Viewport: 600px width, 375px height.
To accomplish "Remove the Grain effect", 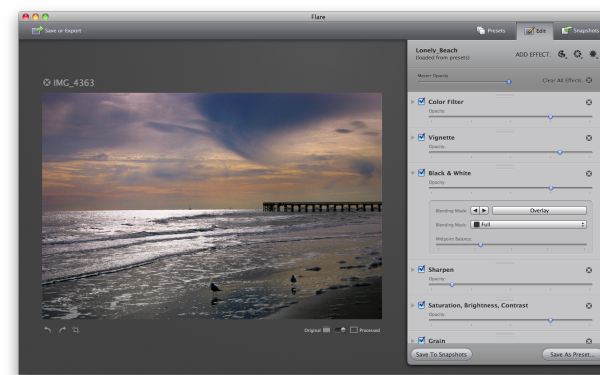I will pyautogui.click(x=589, y=341).
